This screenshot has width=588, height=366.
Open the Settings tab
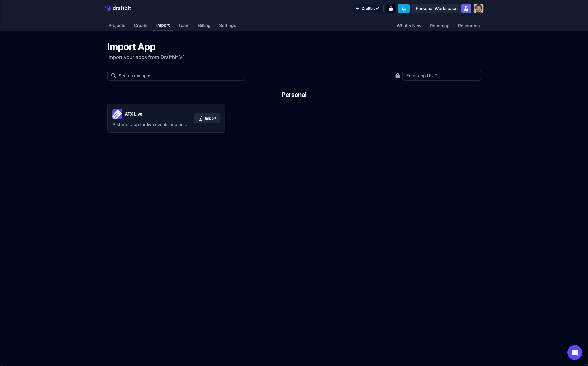click(x=227, y=25)
